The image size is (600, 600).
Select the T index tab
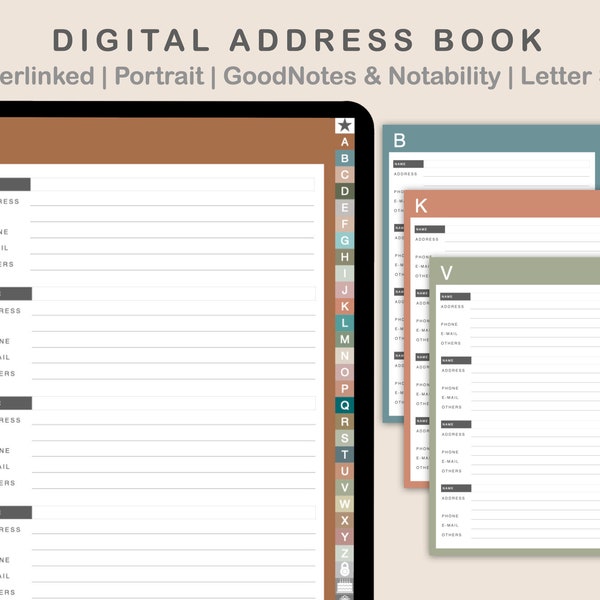click(344, 455)
